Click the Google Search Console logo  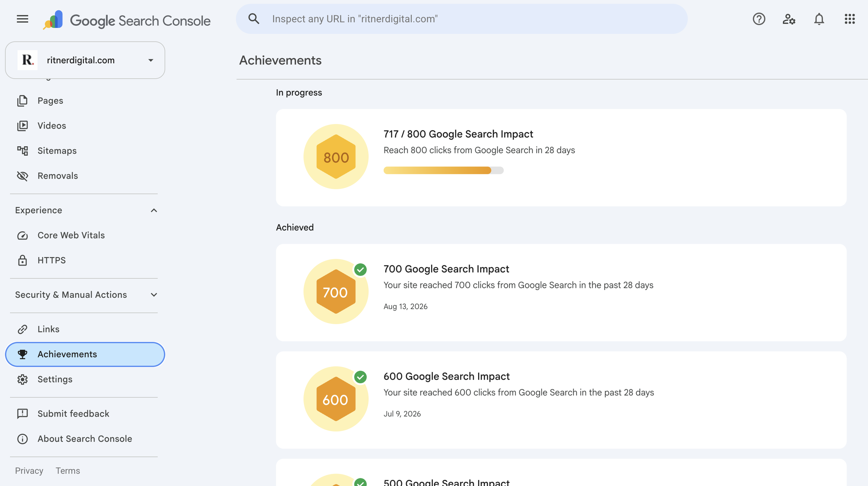126,20
